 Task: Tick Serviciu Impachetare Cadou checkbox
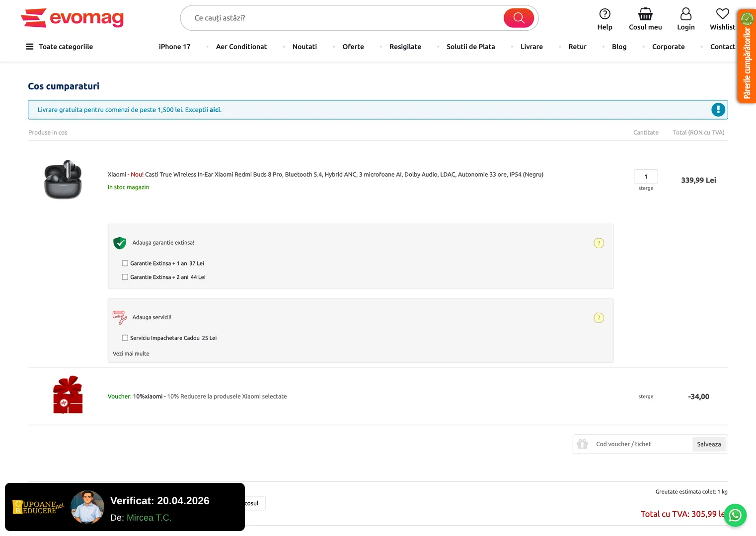click(125, 338)
